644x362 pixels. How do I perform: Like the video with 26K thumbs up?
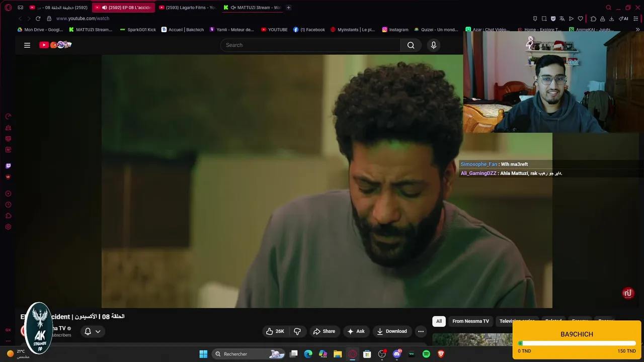275,331
